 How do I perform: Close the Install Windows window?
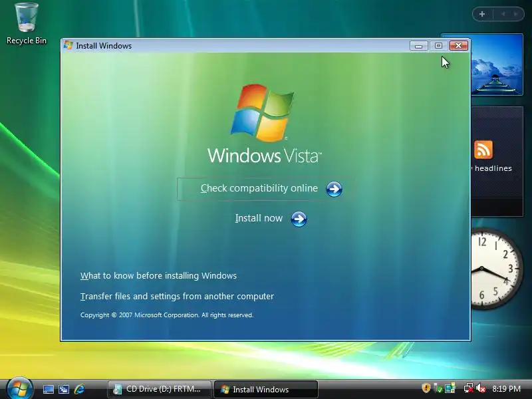click(459, 45)
